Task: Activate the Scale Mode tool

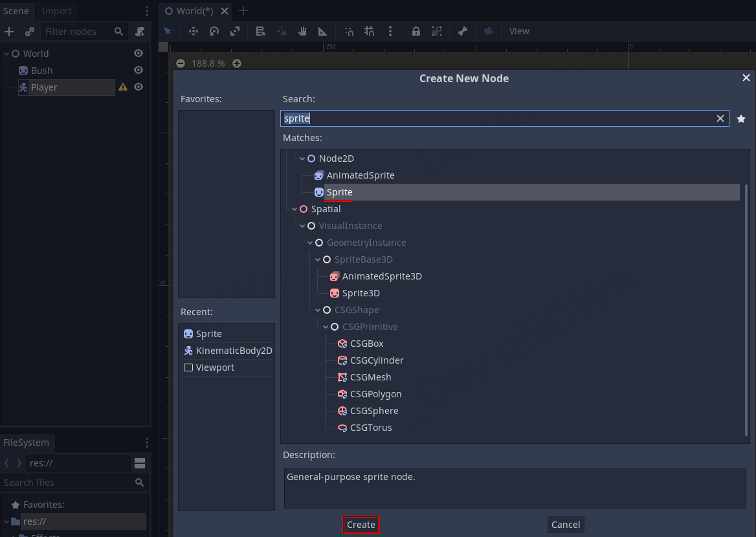Action: 235,31
